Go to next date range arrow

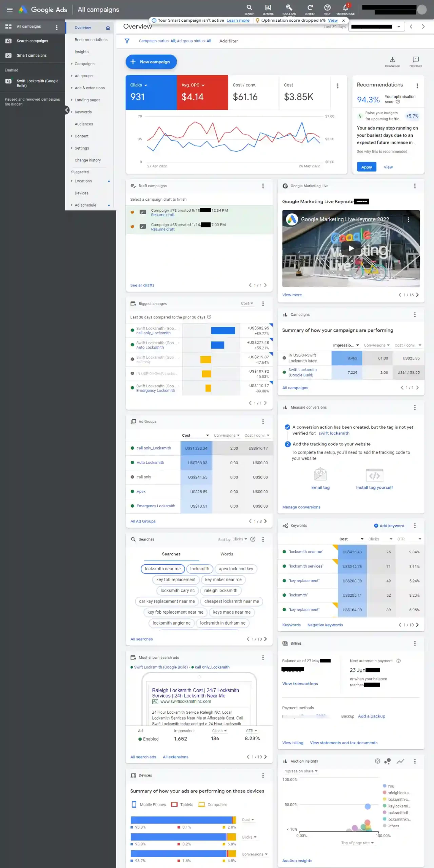(x=423, y=26)
